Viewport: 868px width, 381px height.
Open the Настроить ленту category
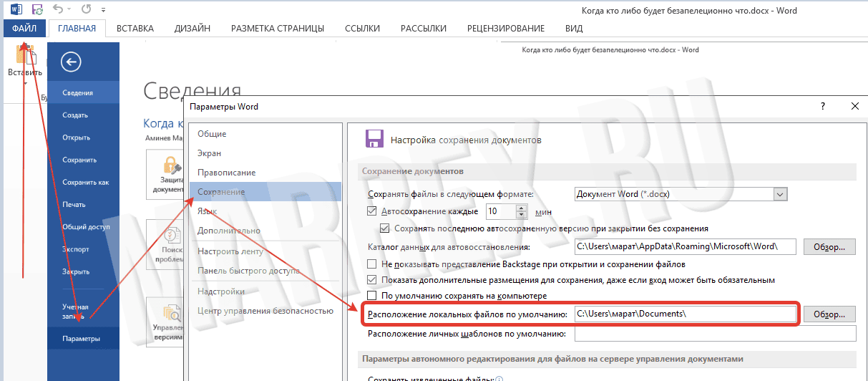point(265,252)
